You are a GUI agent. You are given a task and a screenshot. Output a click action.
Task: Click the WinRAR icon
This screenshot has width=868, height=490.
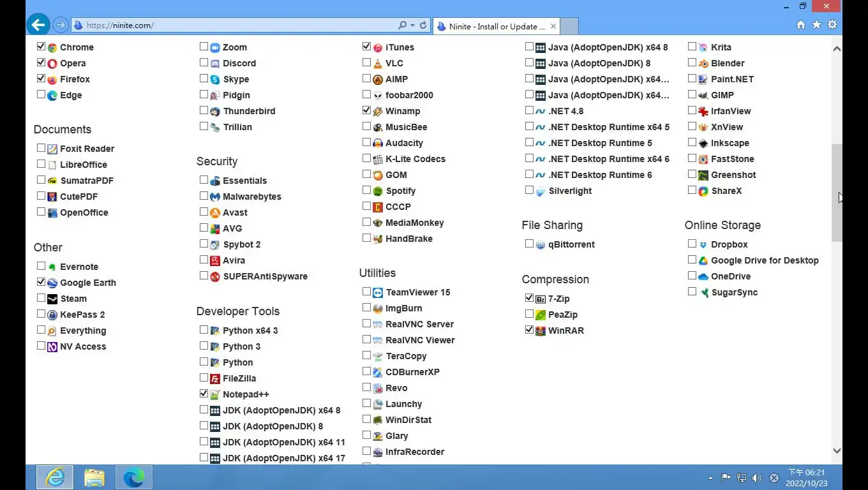pyautogui.click(x=541, y=331)
